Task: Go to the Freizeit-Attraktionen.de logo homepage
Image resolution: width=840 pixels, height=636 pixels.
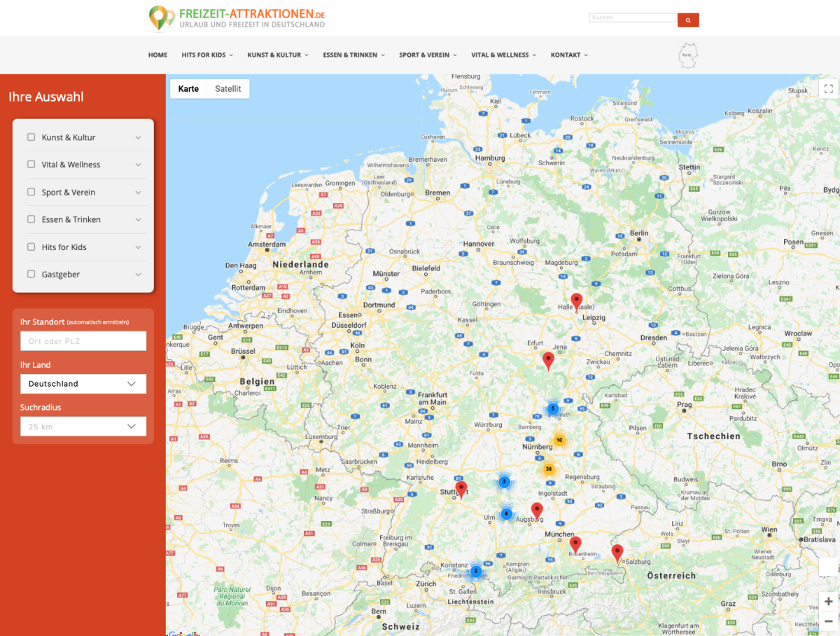Action: pyautogui.click(x=237, y=18)
